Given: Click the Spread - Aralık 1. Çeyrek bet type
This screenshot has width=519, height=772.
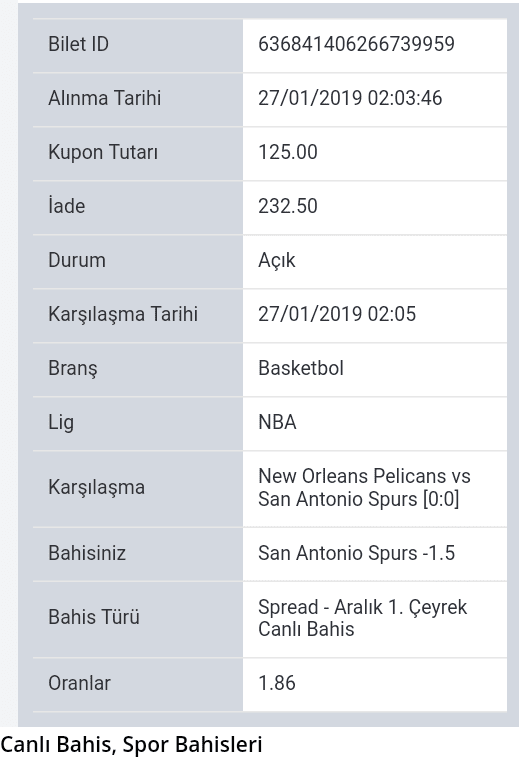Looking at the screenshot, I should (362, 618).
